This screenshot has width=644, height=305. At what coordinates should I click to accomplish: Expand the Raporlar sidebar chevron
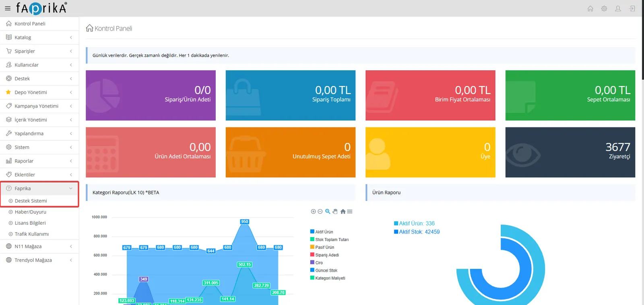pos(71,161)
